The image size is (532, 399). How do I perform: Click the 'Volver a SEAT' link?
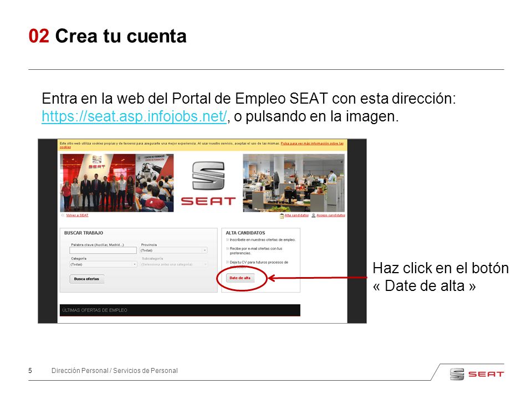click(77, 216)
